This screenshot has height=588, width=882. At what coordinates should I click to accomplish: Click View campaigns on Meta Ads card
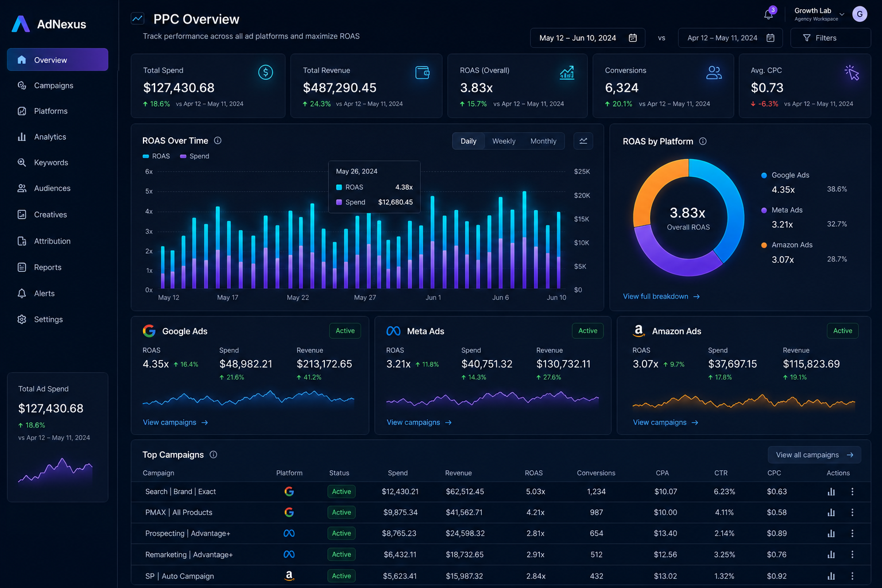click(420, 423)
